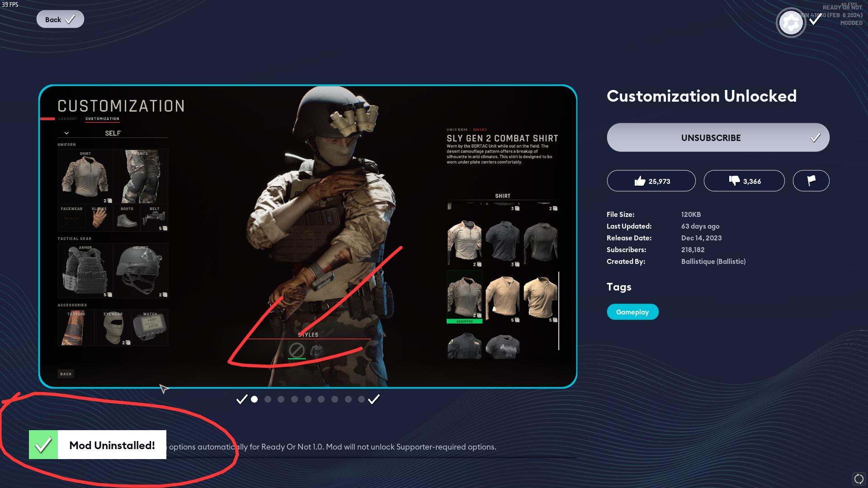
Task: Click the Unsubscribe button
Action: (718, 137)
